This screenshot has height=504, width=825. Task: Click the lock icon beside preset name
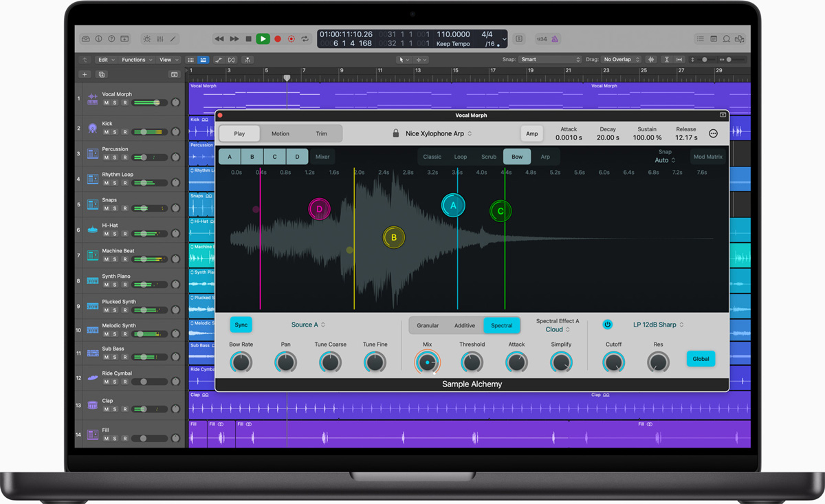[x=396, y=133]
